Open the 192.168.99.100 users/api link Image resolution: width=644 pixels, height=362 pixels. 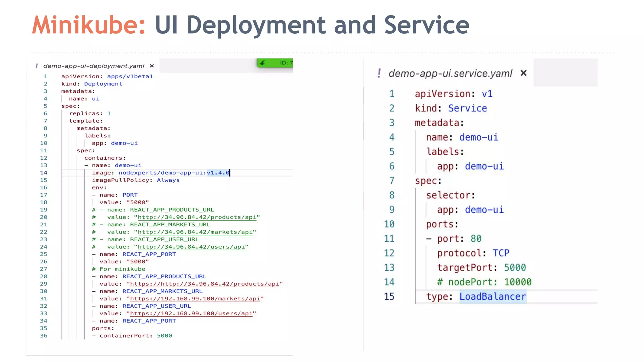[191, 314]
